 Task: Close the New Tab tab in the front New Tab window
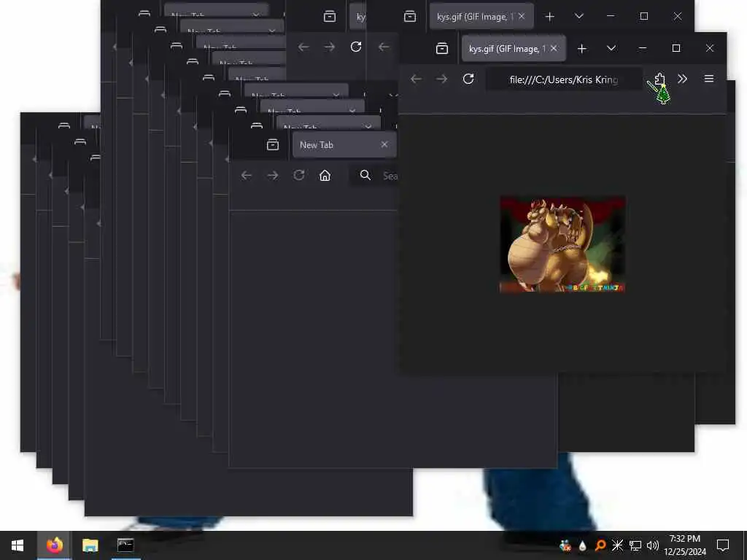point(384,144)
